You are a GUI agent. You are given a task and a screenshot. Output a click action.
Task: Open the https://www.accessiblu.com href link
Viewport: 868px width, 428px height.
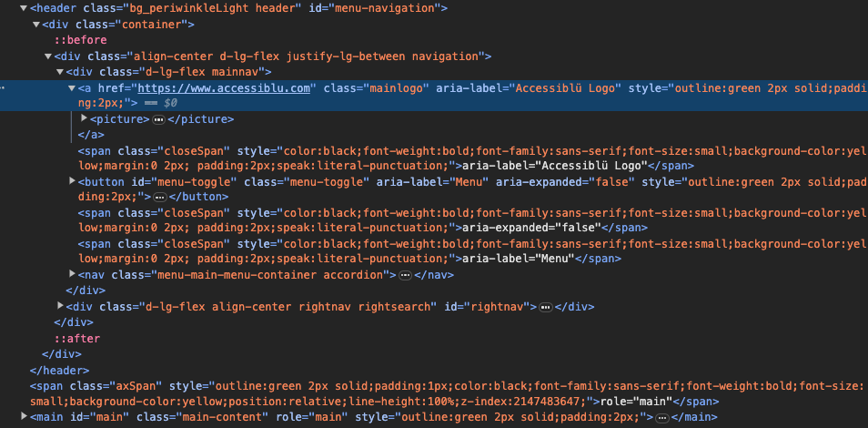pyautogui.click(x=225, y=88)
